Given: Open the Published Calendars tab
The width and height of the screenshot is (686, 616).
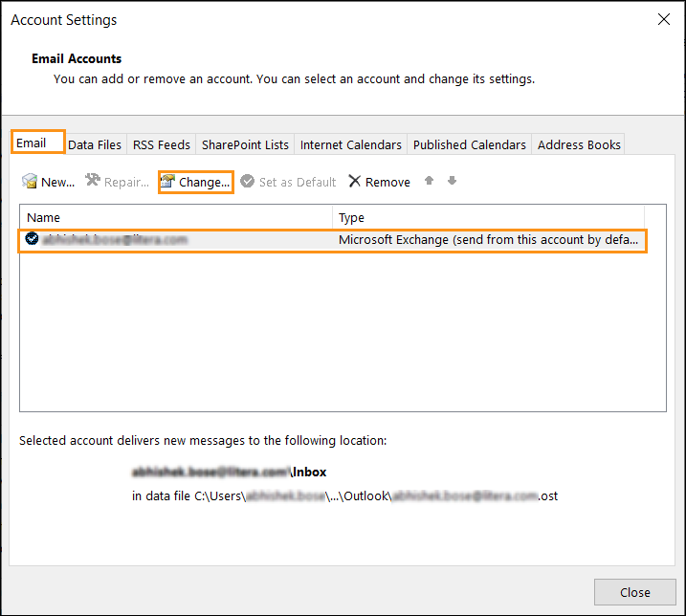Looking at the screenshot, I should (x=470, y=144).
